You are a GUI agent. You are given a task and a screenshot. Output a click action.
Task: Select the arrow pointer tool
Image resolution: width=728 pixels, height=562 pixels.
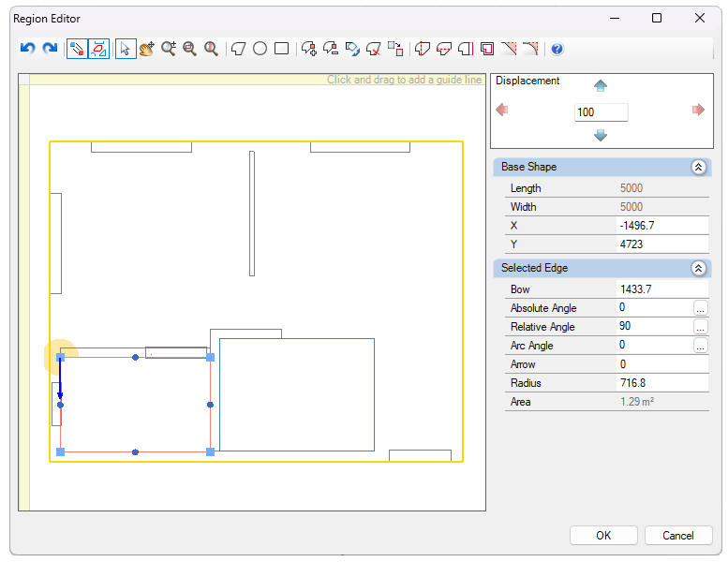click(126, 49)
